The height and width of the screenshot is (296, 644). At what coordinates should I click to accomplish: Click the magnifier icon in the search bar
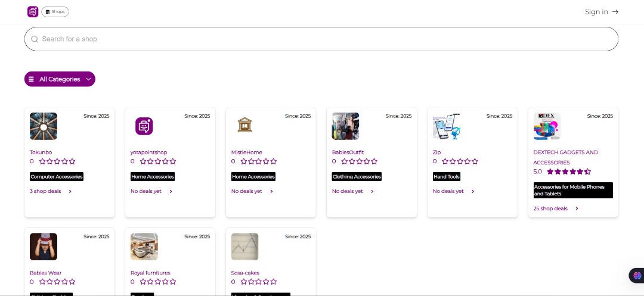click(x=35, y=39)
